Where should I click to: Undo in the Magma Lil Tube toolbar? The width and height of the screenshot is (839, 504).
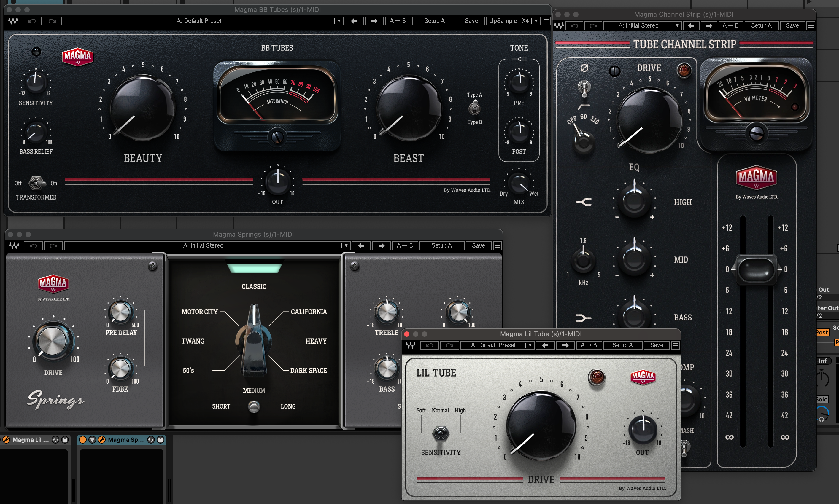(x=430, y=345)
